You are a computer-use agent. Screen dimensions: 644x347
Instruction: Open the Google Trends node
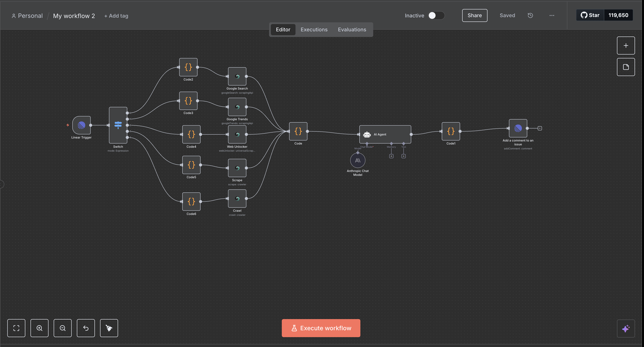pyautogui.click(x=237, y=107)
